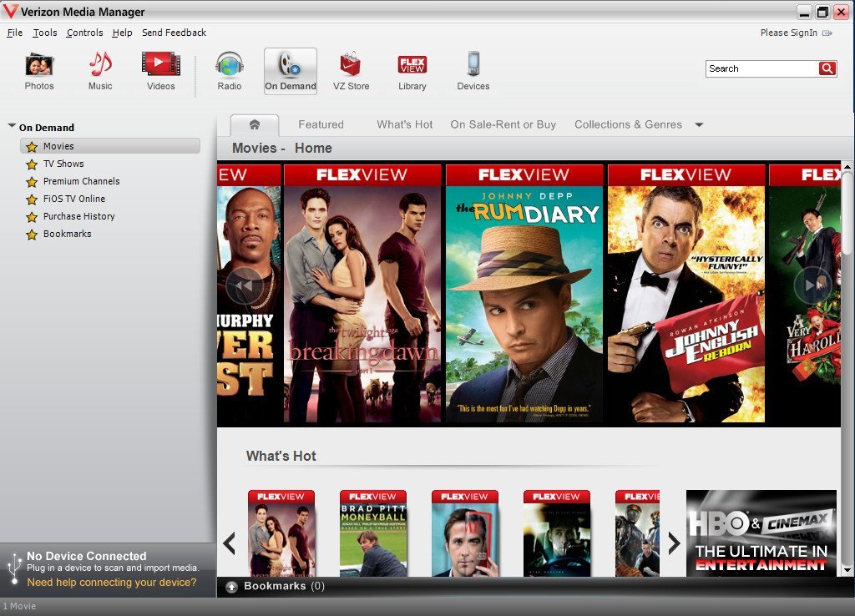Open the Controls menu
This screenshot has height=616, width=855.
click(84, 33)
